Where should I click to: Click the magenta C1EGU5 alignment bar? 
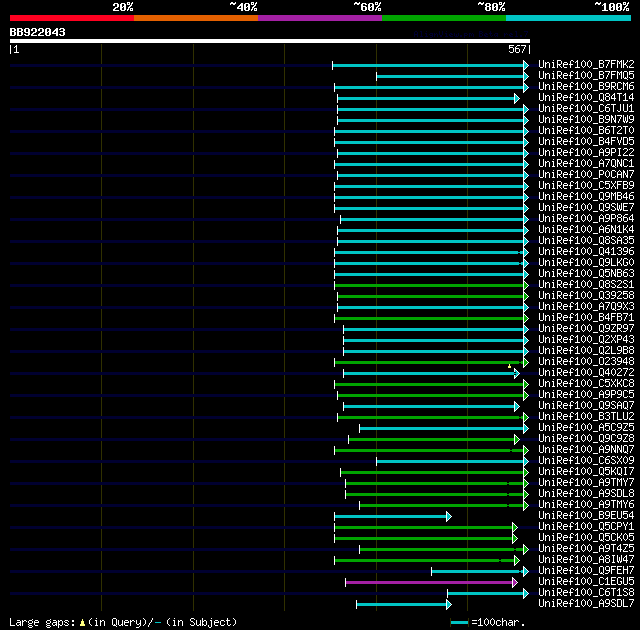(x=431, y=582)
